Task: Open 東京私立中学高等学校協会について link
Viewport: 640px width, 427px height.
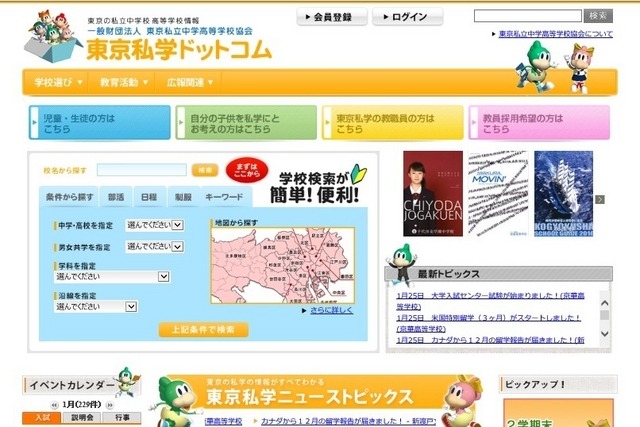Action: point(556,34)
